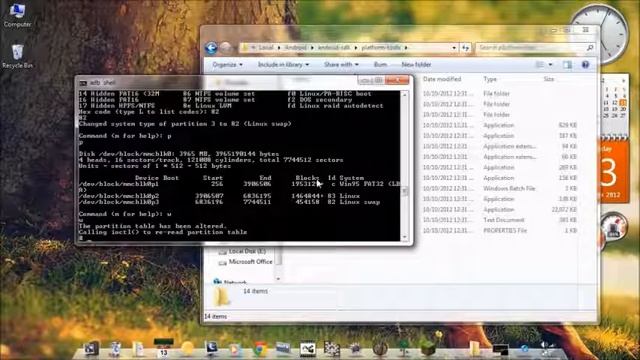Select the Recycle Bin desktop icon

17,56
